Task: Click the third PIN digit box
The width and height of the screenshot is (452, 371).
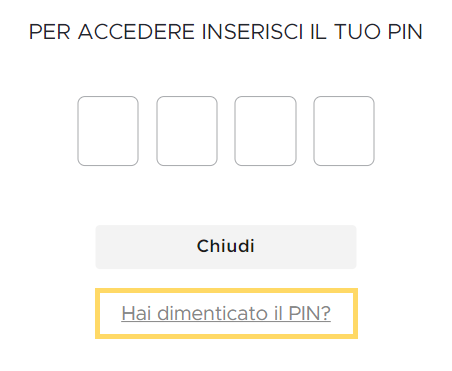Action: click(x=265, y=131)
